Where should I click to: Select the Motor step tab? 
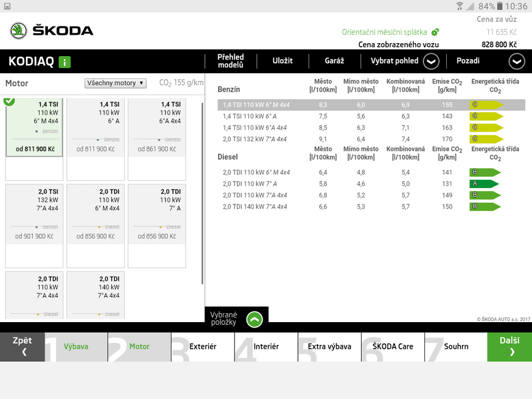point(140,347)
